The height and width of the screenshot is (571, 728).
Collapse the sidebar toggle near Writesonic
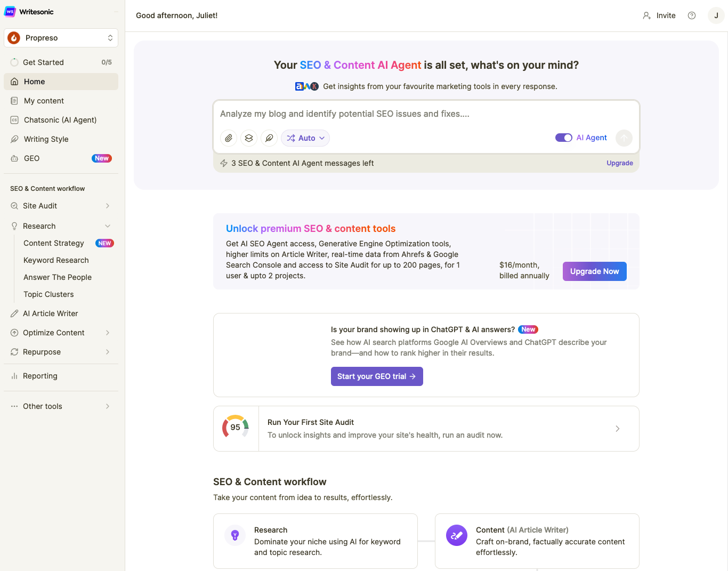click(116, 12)
